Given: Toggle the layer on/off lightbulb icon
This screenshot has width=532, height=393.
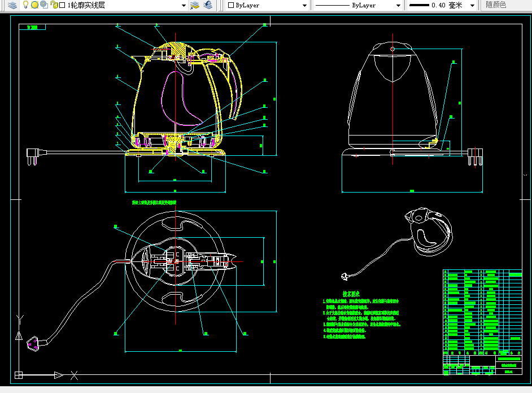Looking at the screenshot, I should pos(25,5).
